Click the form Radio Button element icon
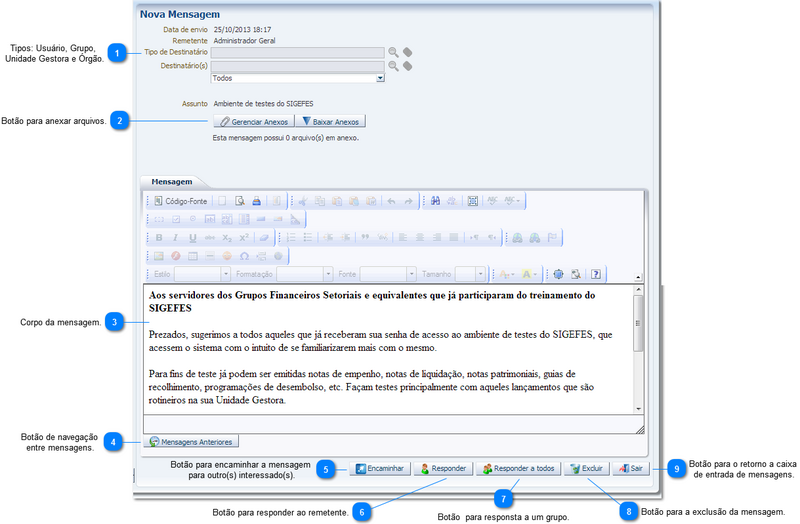800x524 pixels. click(193, 219)
